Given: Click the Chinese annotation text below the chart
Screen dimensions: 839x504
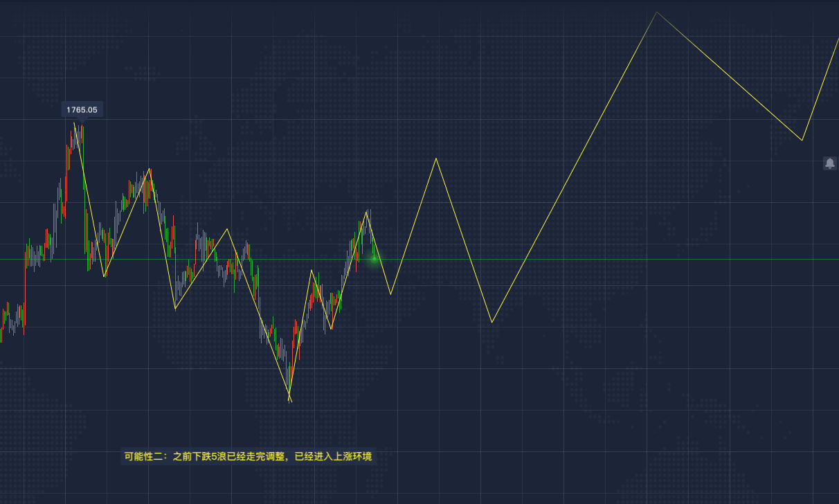Looking at the screenshot, I should click(x=248, y=456).
